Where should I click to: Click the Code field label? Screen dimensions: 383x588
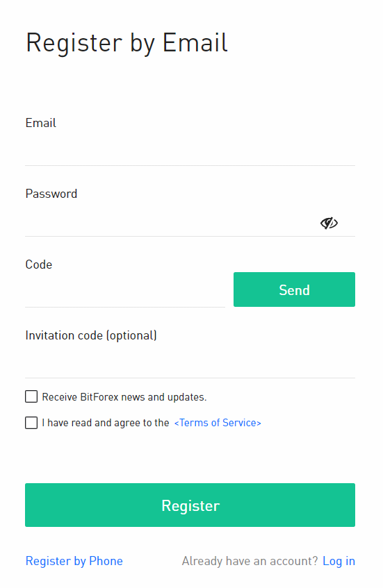point(39,264)
